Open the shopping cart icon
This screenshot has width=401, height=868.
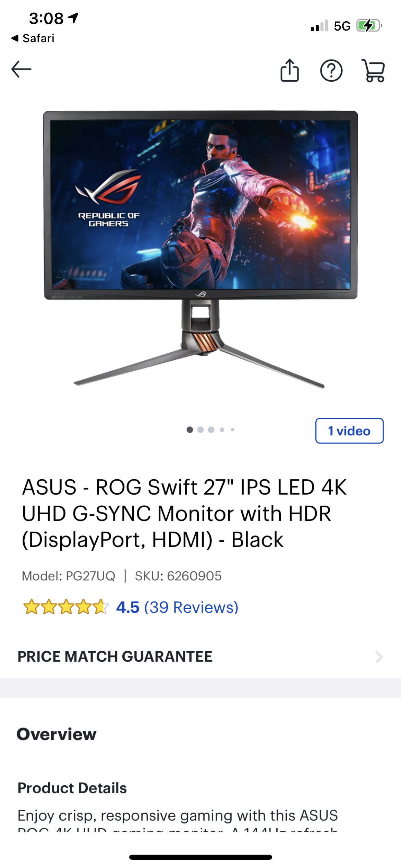(x=373, y=71)
